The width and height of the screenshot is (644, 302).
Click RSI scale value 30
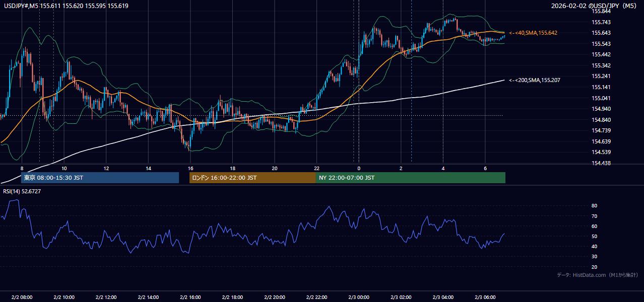595,257
